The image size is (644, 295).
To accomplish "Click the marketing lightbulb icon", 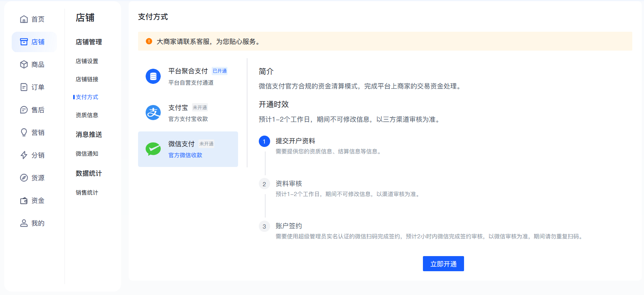I will 24,133.
